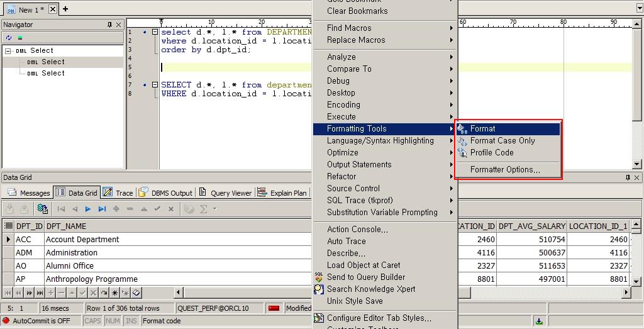644x329 pixels.
Task: Add a new editor tab
Action: point(65,9)
